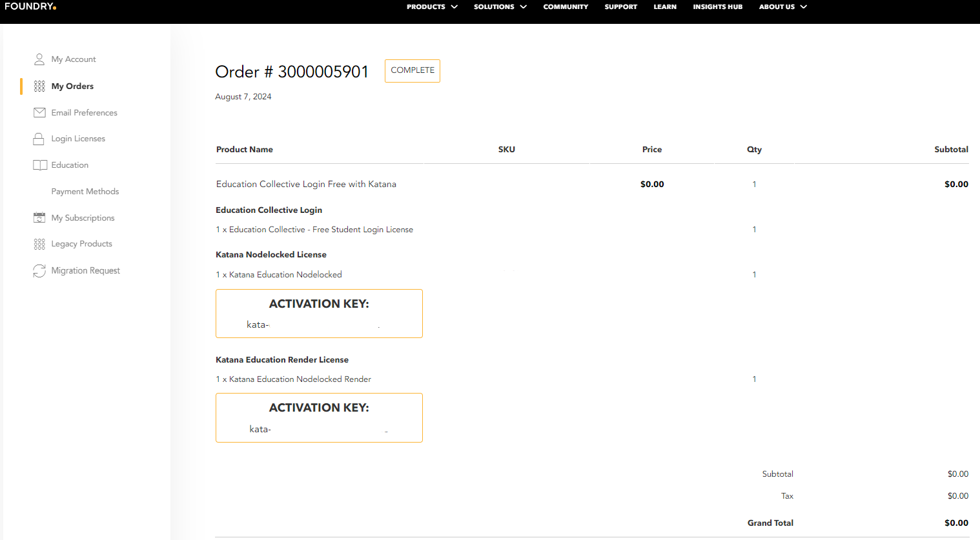Click the My Account person icon
Screen dimensions: 980x540
coord(39,59)
